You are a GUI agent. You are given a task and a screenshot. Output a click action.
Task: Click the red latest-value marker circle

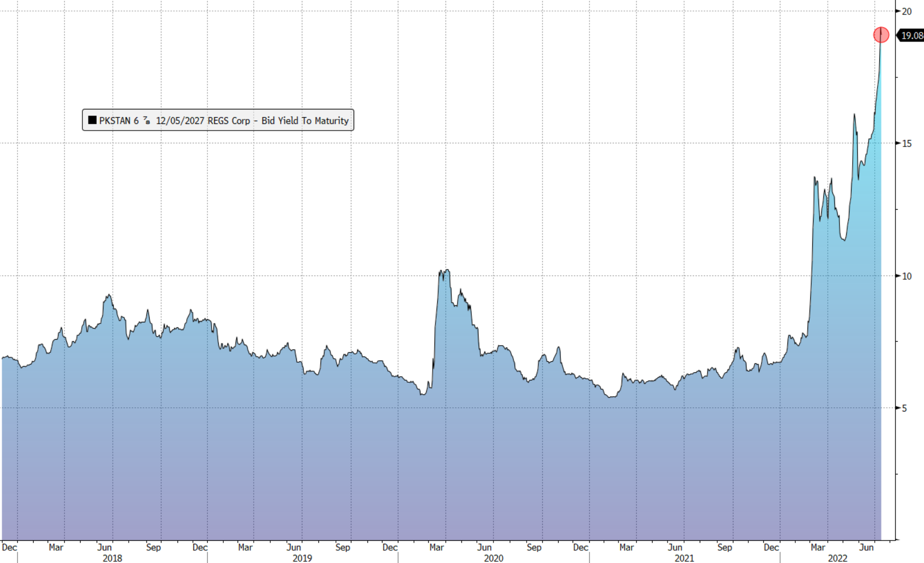click(881, 35)
